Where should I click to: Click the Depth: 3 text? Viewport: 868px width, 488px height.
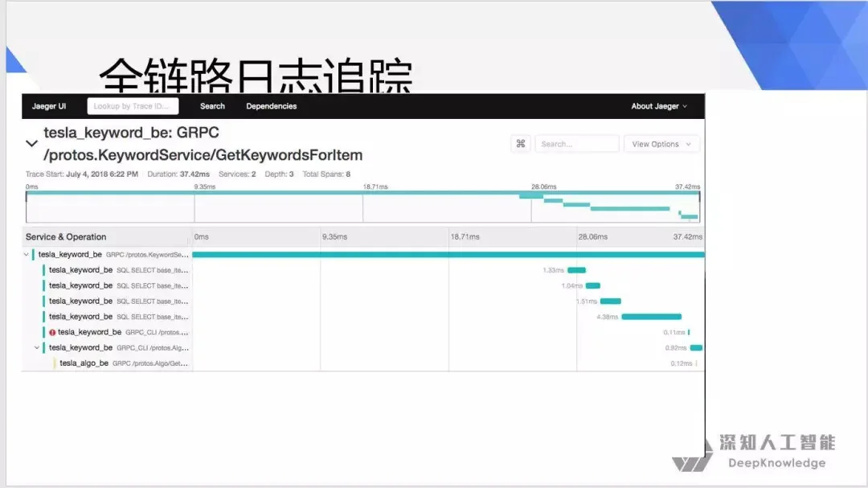coord(279,174)
